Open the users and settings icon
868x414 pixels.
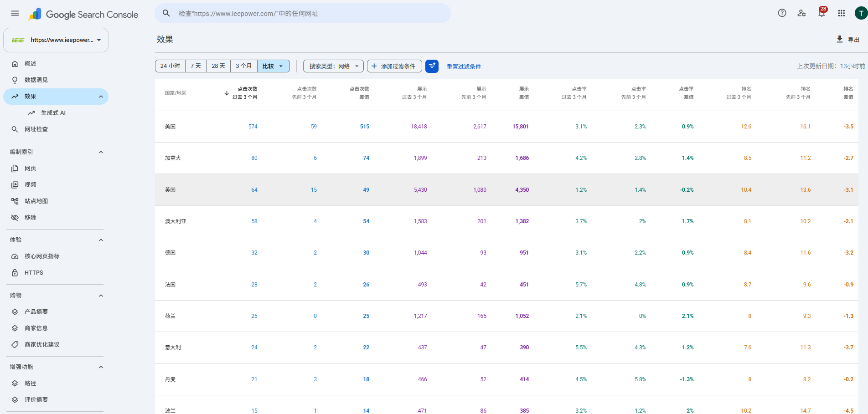tap(801, 13)
